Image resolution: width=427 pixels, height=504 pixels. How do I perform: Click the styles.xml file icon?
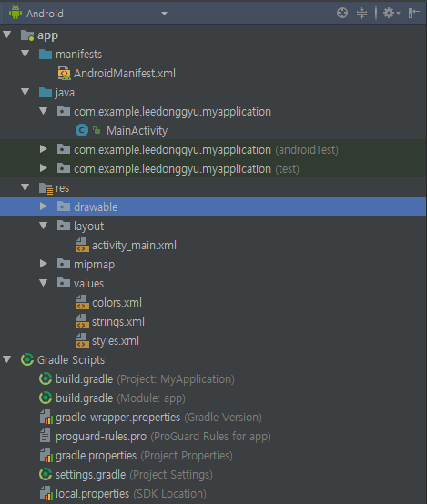point(82,340)
